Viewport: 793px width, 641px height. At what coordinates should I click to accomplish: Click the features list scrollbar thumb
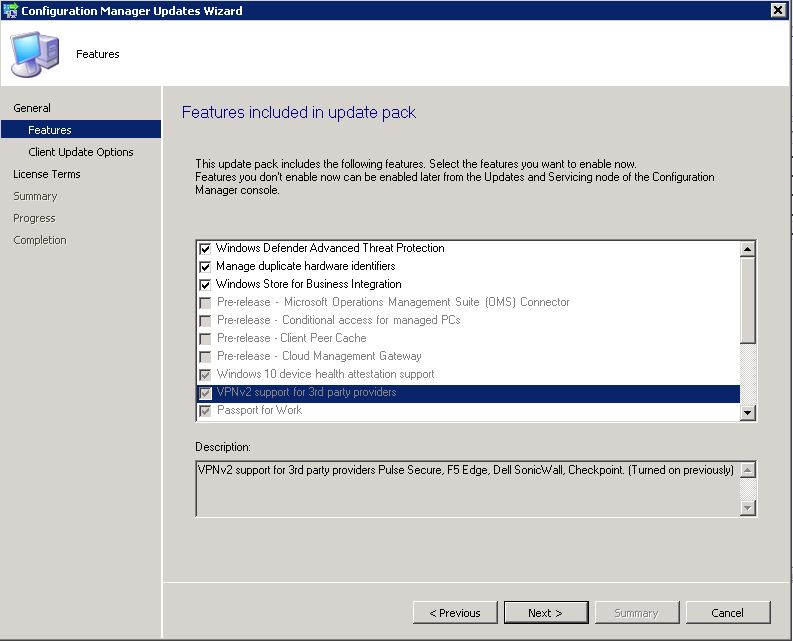coord(747,301)
